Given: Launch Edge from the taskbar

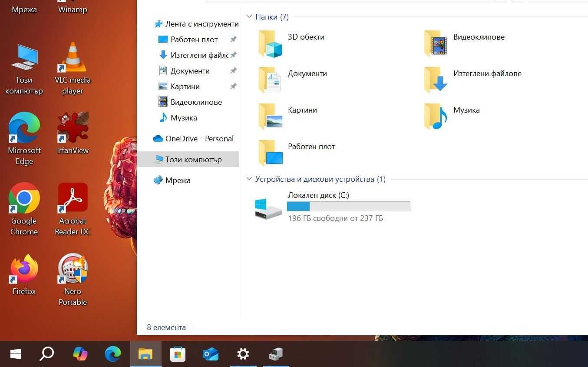Looking at the screenshot, I should [x=113, y=354].
